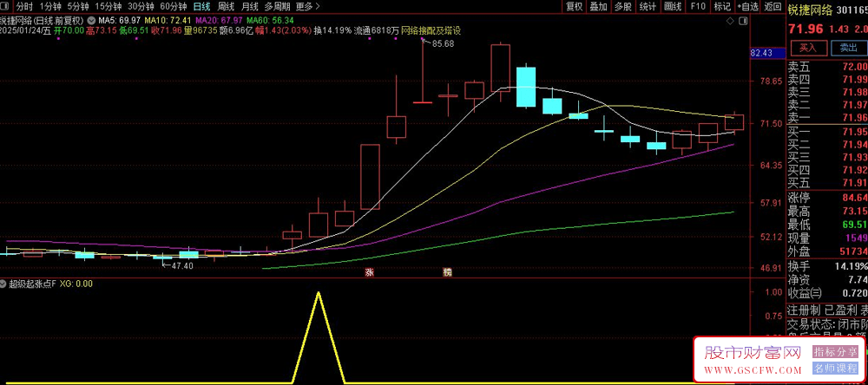Screen dimensions: 868x385
Task: Open the 画线 drawing tools
Action: pyautogui.click(x=673, y=7)
